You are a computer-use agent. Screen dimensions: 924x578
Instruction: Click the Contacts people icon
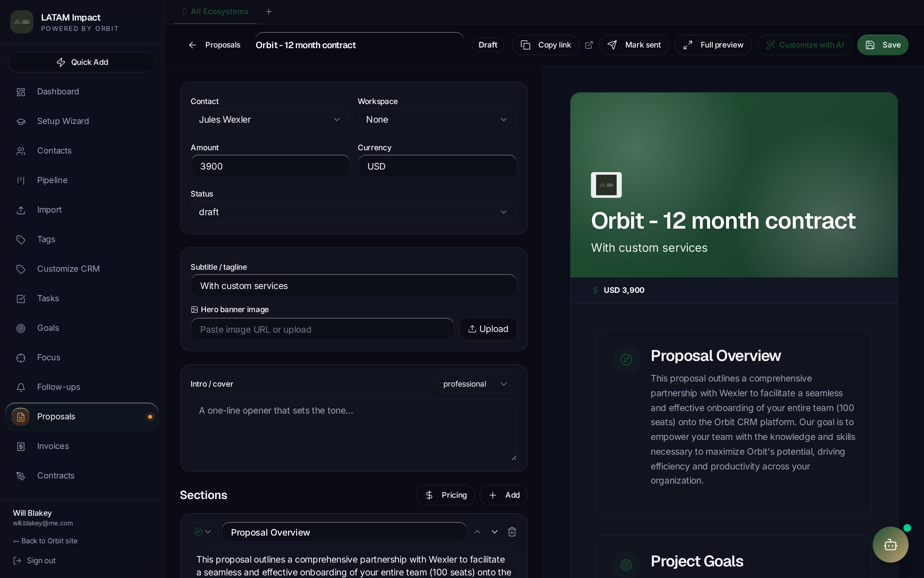click(x=21, y=151)
